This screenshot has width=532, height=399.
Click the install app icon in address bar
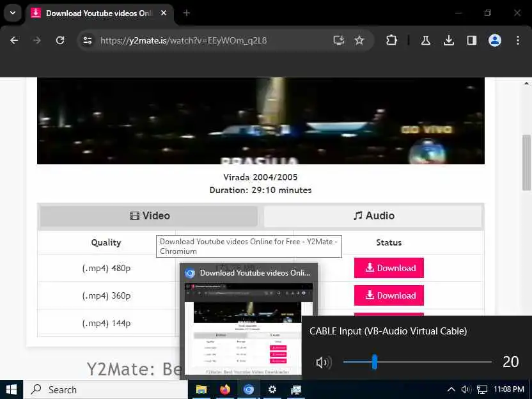click(339, 41)
